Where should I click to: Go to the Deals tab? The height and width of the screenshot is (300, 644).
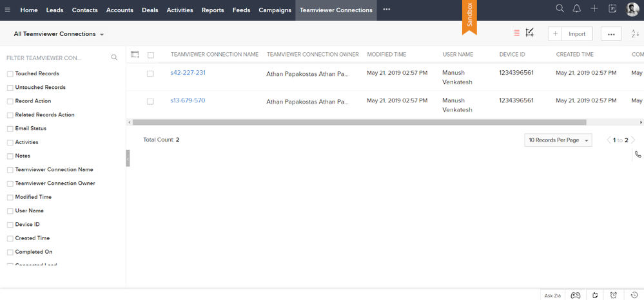coord(150,10)
